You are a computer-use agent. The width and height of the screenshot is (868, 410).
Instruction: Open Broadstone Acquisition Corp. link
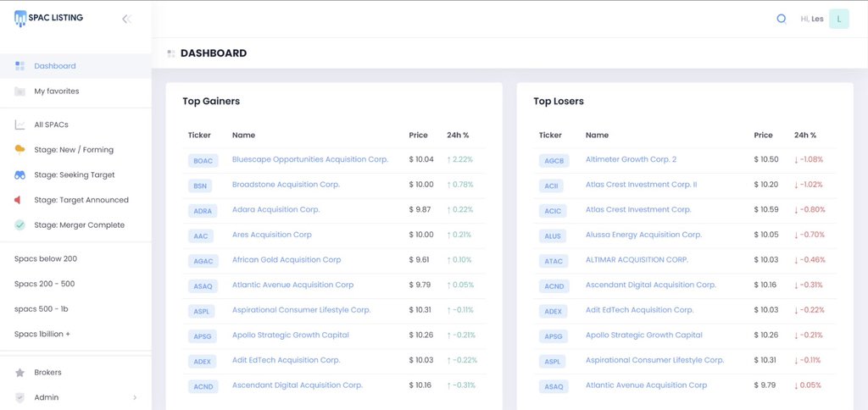286,185
